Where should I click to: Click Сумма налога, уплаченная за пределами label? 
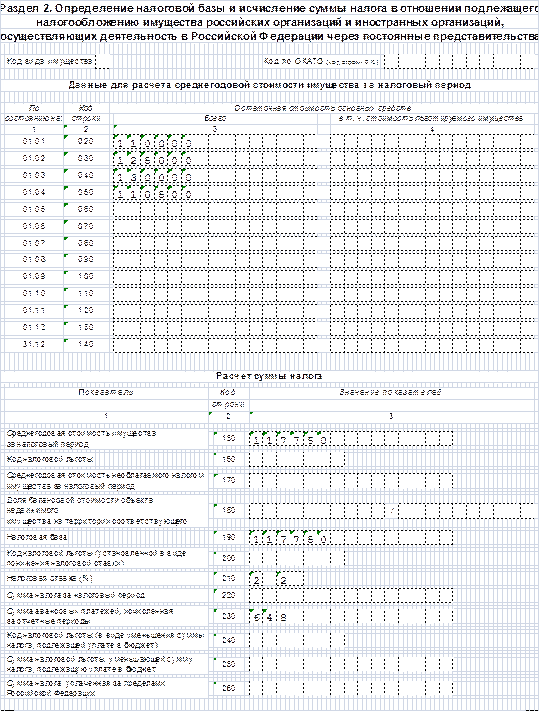tap(86, 688)
